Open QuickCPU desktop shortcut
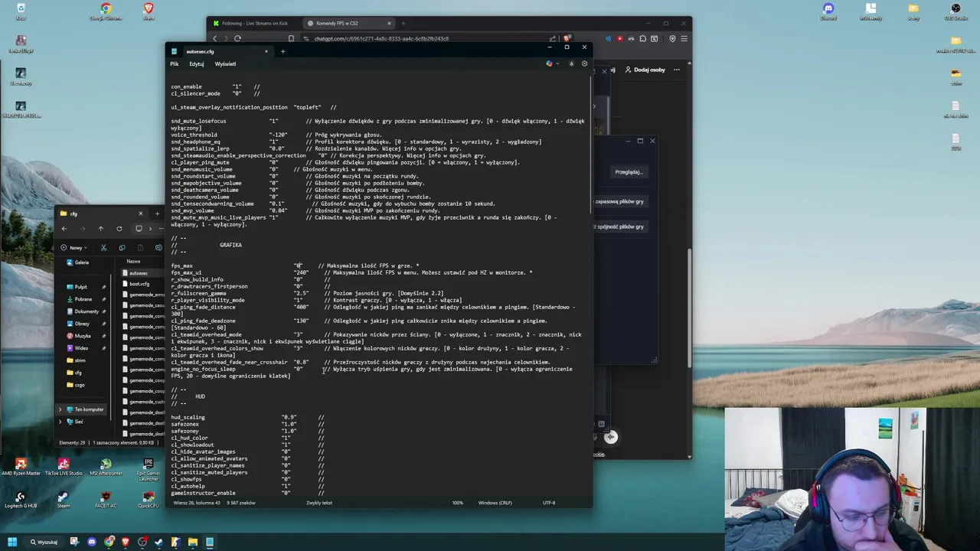Viewport: 980px width, 551px height. coord(149,500)
